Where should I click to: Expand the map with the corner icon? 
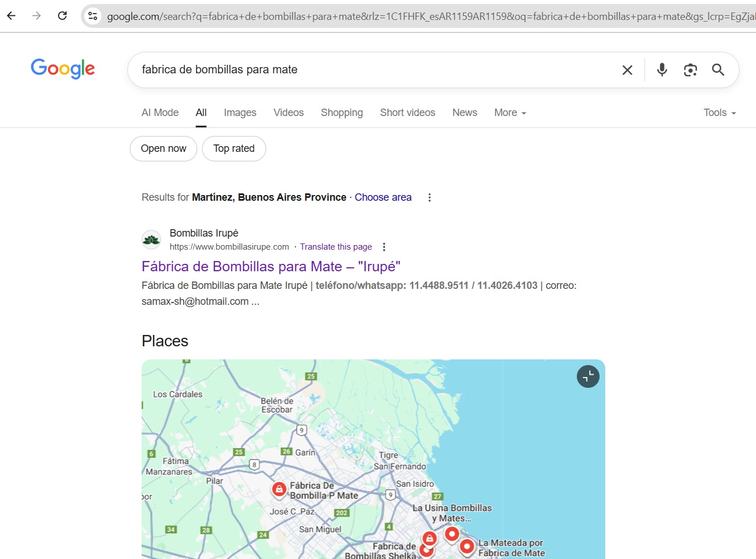(x=588, y=376)
